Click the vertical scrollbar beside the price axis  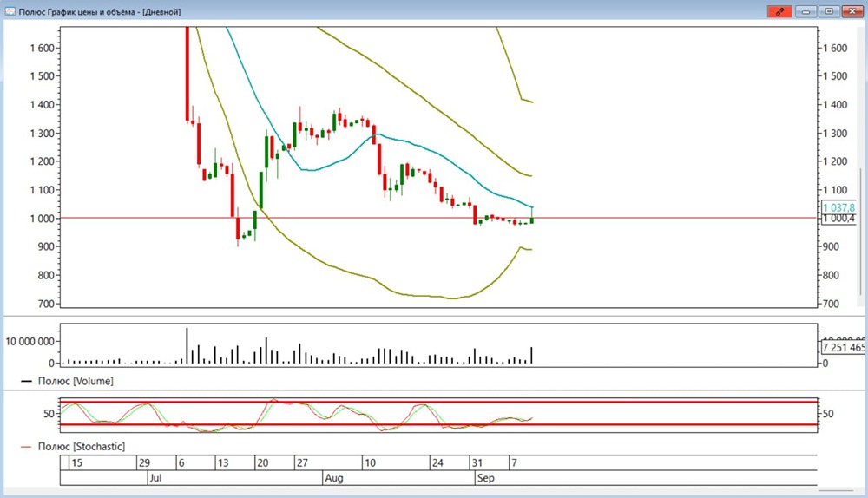pos(860,233)
